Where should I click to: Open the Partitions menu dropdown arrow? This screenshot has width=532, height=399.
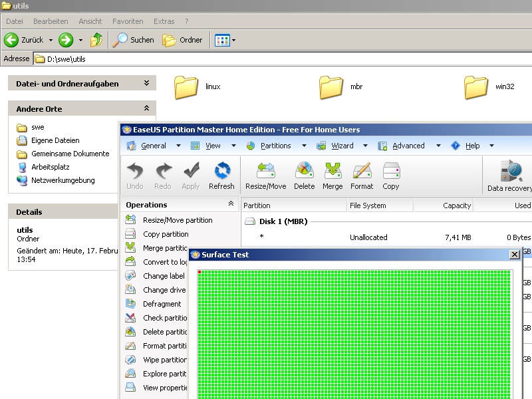(x=304, y=146)
